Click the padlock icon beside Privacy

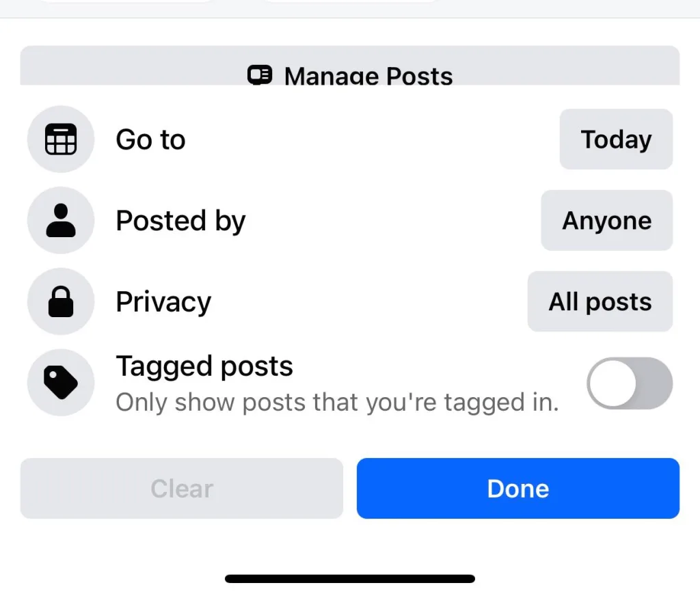click(x=60, y=301)
